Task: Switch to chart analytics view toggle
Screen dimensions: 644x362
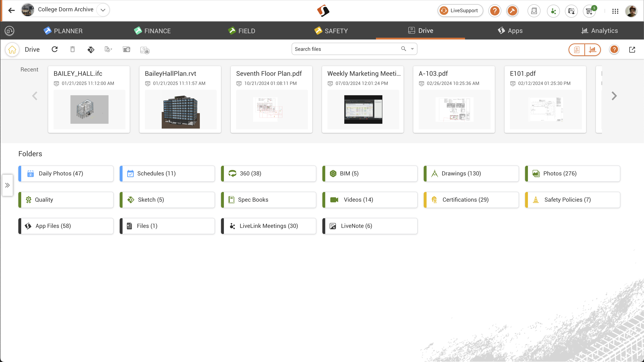Action: tap(592, 49)
